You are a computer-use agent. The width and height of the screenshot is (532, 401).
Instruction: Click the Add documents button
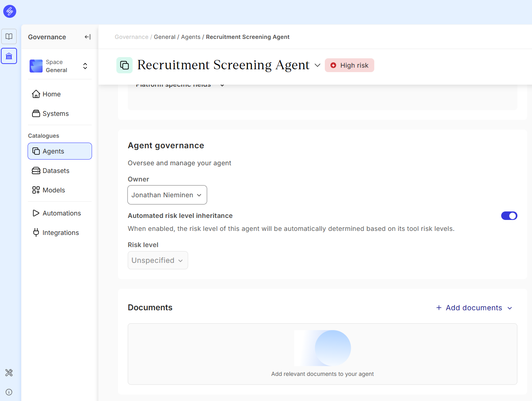[x=474, y=308]
